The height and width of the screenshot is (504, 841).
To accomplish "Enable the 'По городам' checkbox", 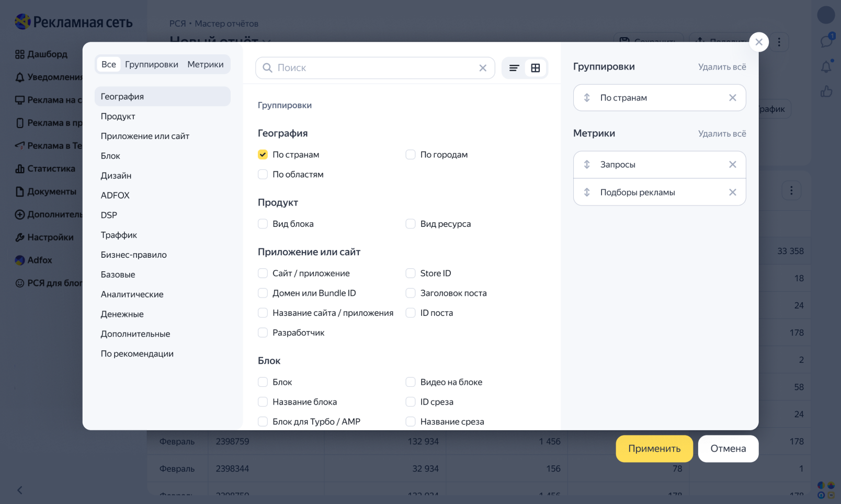I will coord(411,155).
